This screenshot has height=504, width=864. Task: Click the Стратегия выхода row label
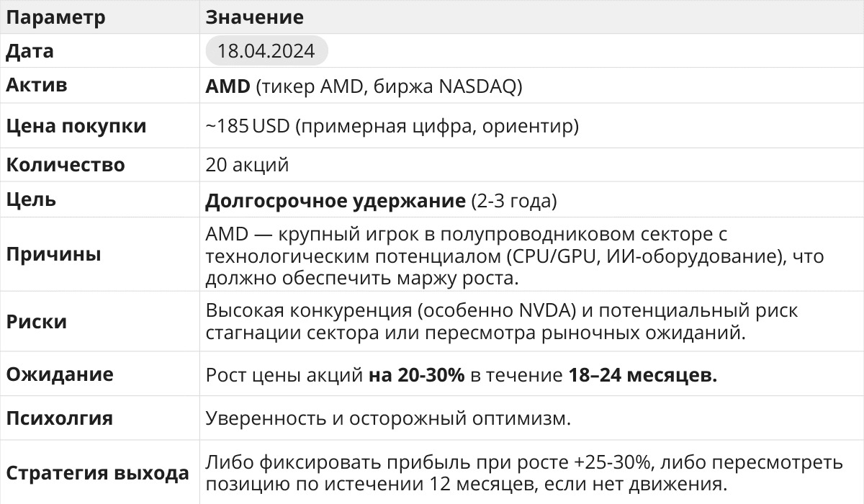point(98,473)
